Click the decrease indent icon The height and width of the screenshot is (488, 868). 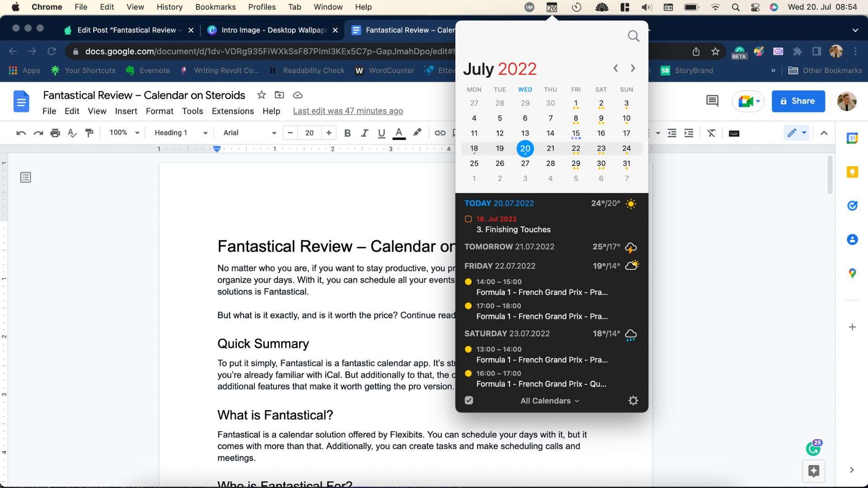[x=672, y=133]
